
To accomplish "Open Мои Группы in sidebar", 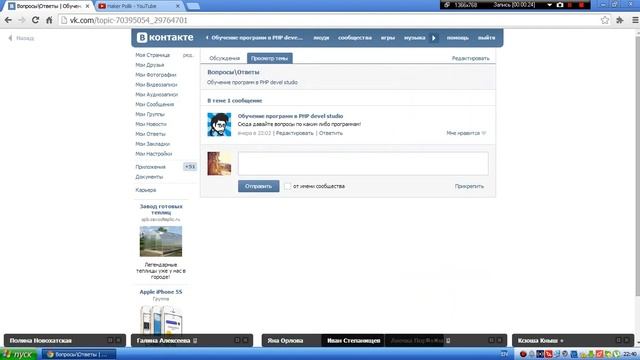I will coord(150,114).
